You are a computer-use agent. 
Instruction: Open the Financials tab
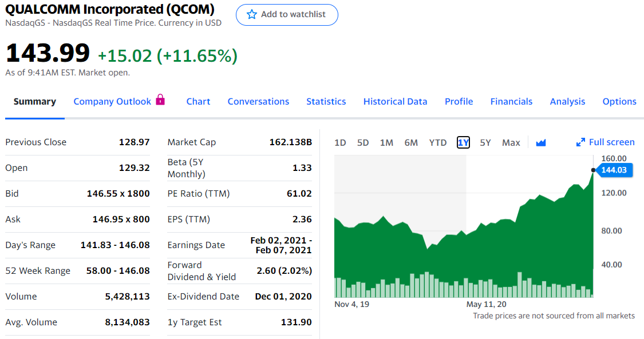[511, 102]
